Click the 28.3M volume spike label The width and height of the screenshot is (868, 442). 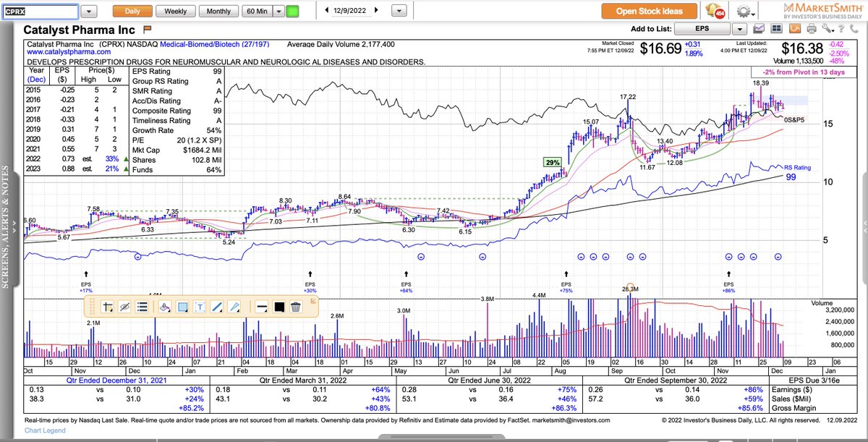630,289
